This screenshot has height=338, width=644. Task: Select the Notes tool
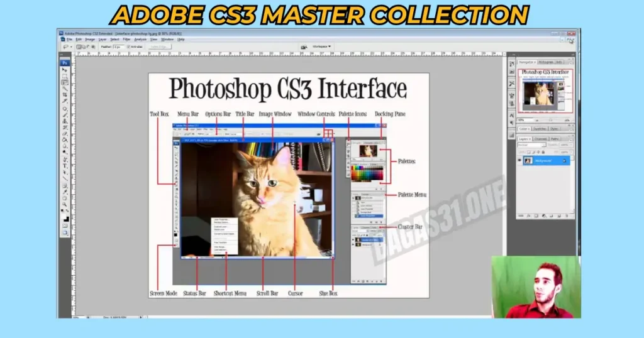point(65,186)
